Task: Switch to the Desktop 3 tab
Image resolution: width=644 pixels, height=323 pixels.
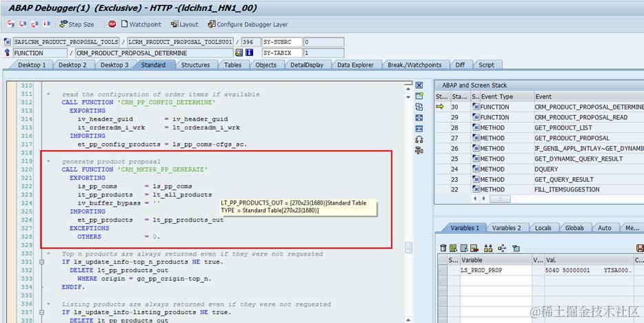Action: (114, 65)
